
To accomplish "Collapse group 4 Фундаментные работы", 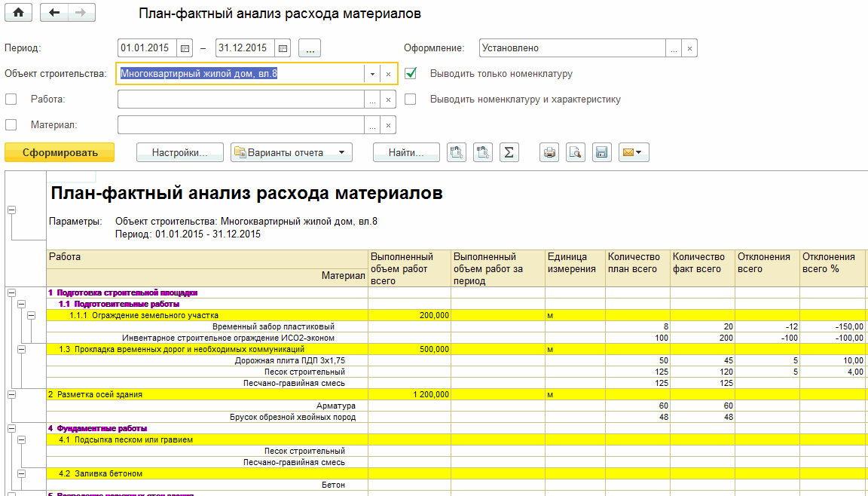I will coord(11,428).
